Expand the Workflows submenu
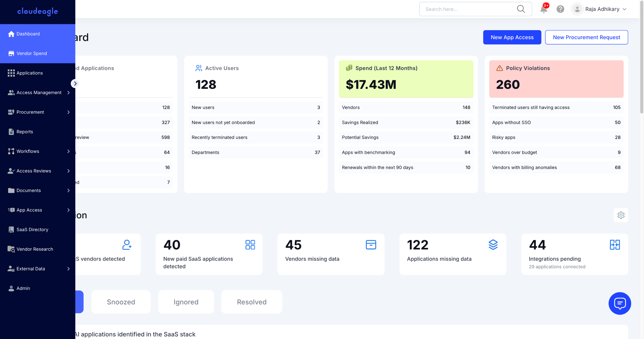The height and width of the screenshot is (339, 644). coord(68,151)
